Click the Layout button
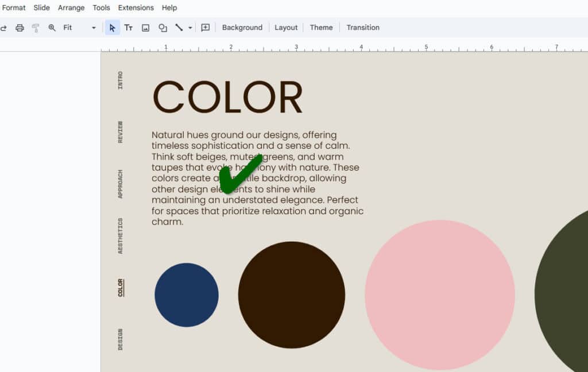 286,28
